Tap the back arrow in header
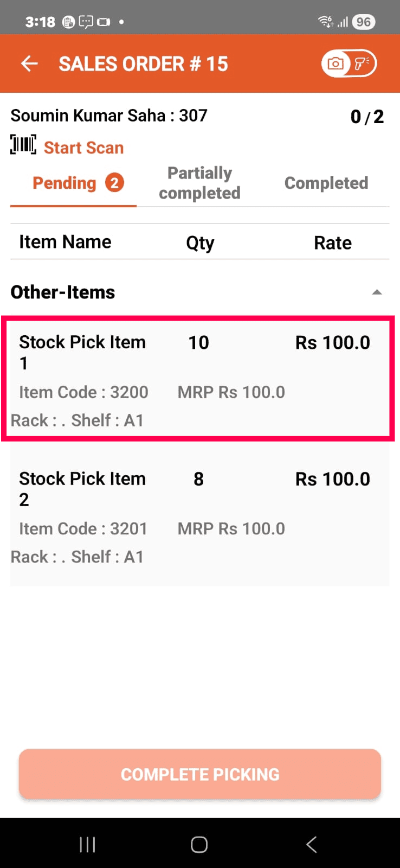This screenshot has width=400, height=868. (x=29, y=64)
